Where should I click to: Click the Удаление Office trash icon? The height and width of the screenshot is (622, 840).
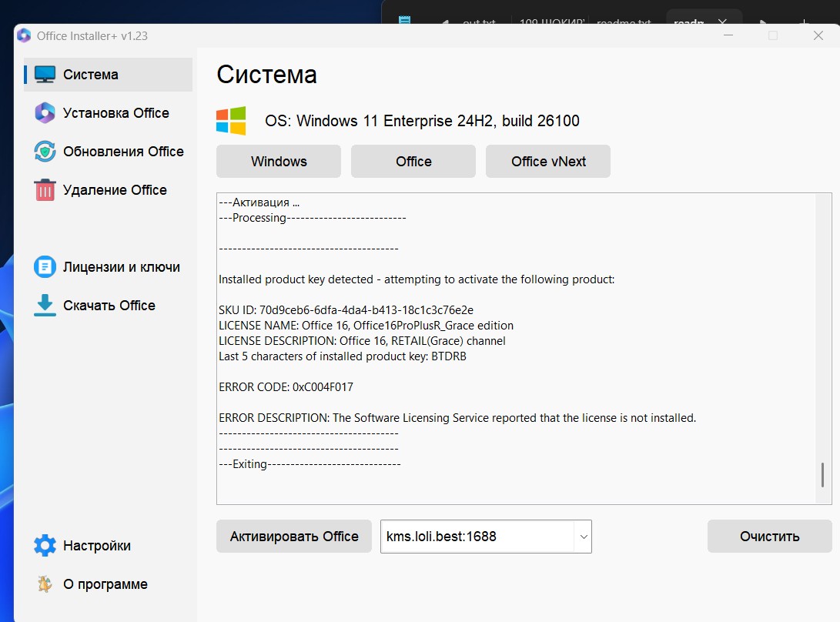45,190
